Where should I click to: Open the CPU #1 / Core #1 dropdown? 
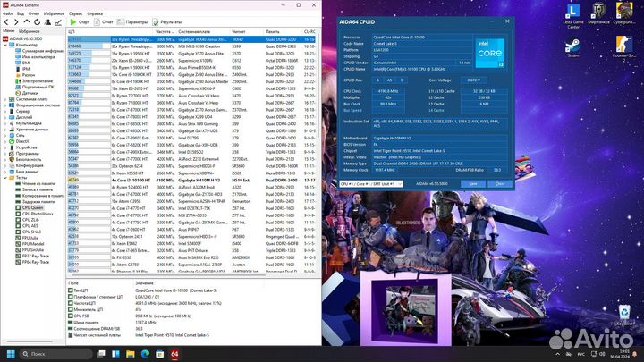[371, 184]
